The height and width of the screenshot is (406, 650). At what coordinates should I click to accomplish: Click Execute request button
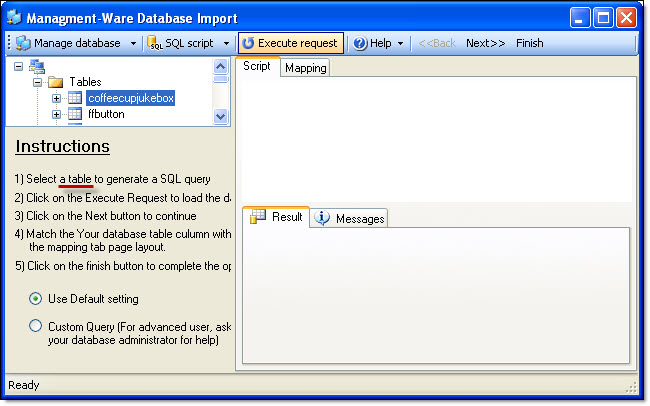pos(291,43)
